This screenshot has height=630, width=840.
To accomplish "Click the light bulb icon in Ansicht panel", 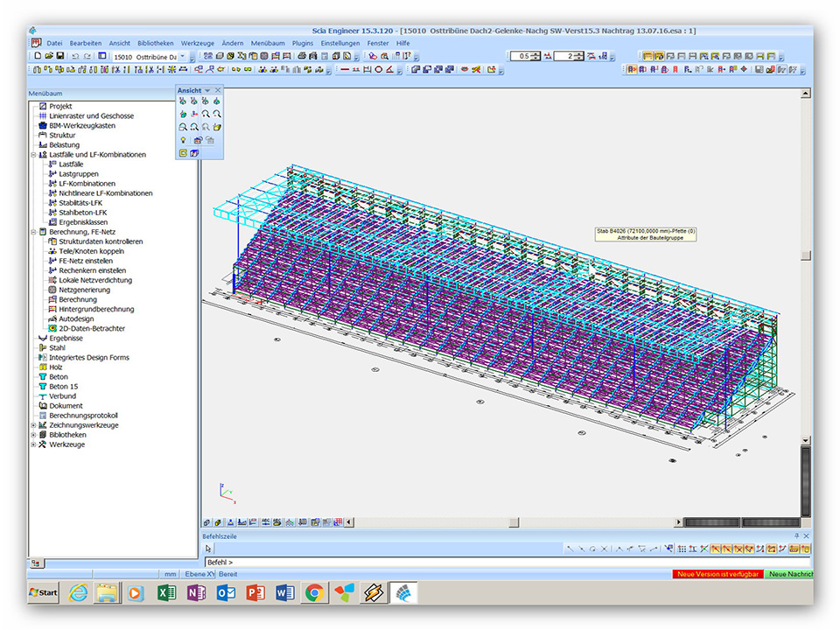I will [183, 140].
